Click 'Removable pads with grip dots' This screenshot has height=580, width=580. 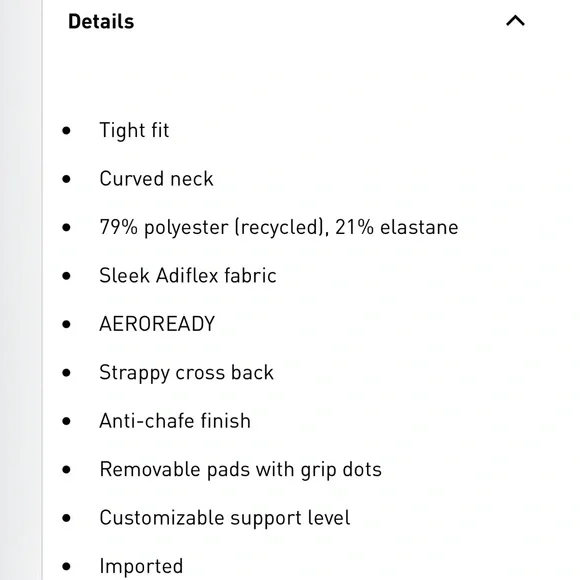click(240, 470)
